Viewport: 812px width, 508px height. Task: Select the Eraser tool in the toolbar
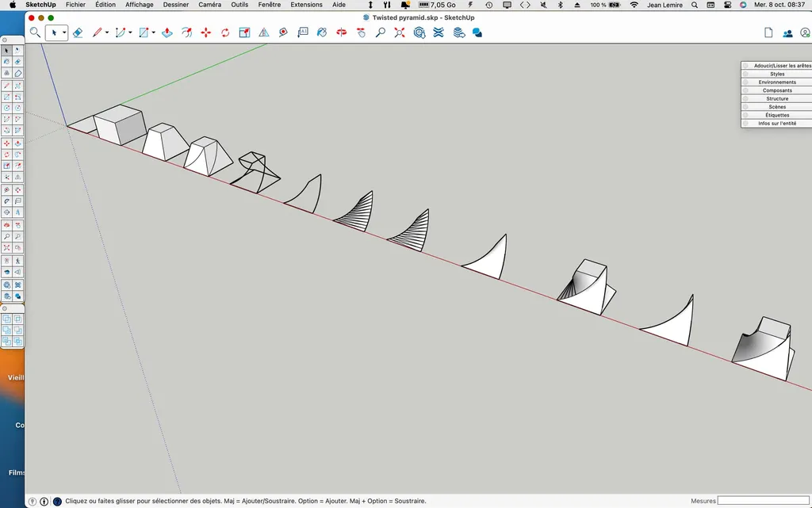coord(78,32)
